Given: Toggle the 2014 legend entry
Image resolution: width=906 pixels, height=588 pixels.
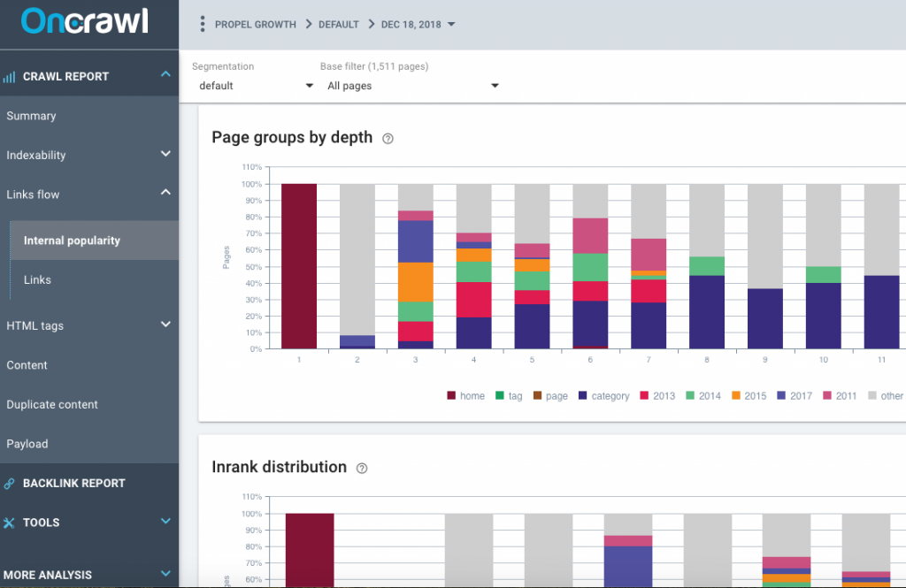Looking at the screenshot, I should click(703, 395).
